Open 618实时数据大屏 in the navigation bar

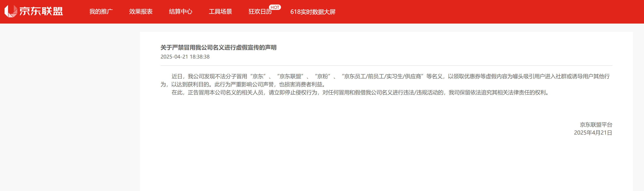point(313,12)
